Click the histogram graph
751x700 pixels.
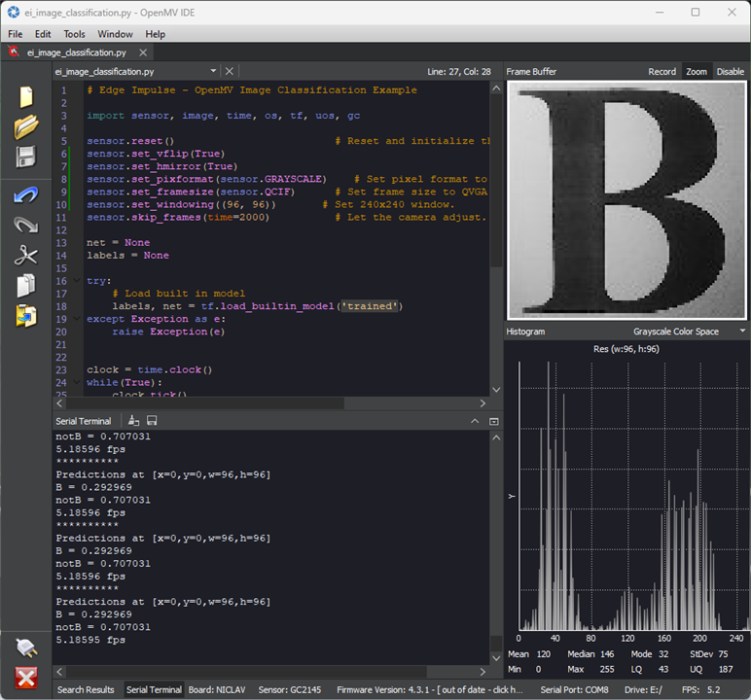(633, 496)
